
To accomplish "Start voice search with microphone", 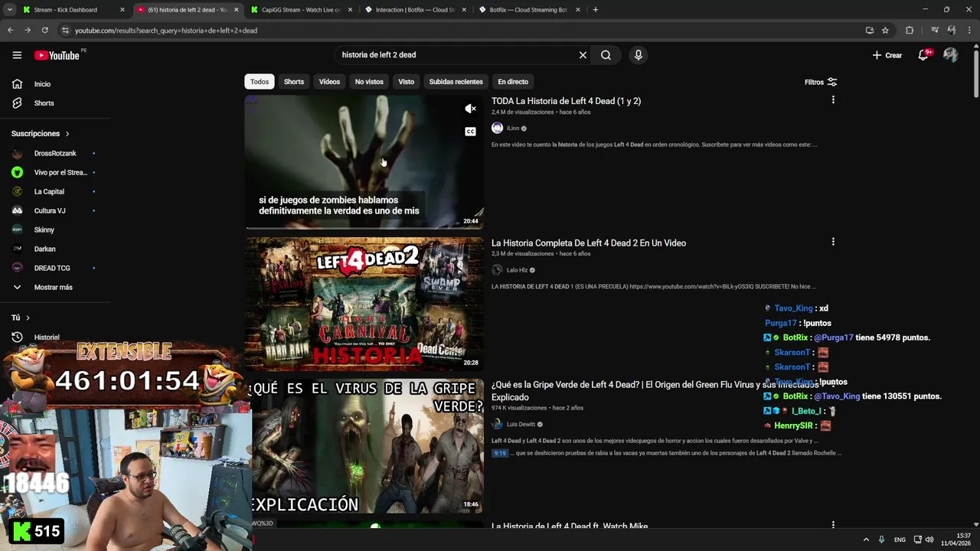I will [638, 55].
